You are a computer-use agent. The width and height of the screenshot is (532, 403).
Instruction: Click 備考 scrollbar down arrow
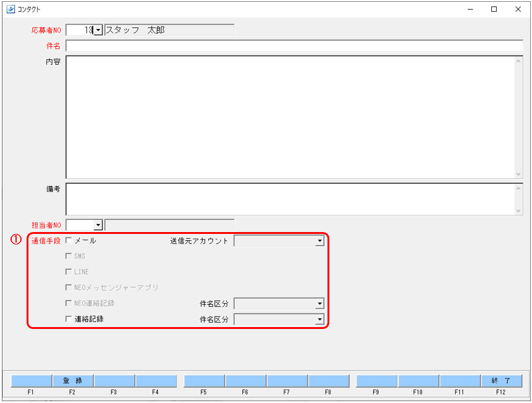pos(518,210)
